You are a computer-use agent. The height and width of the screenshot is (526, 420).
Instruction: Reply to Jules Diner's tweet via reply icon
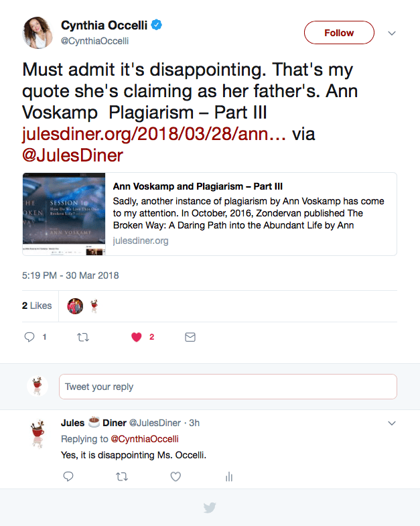tap(68, 476)
